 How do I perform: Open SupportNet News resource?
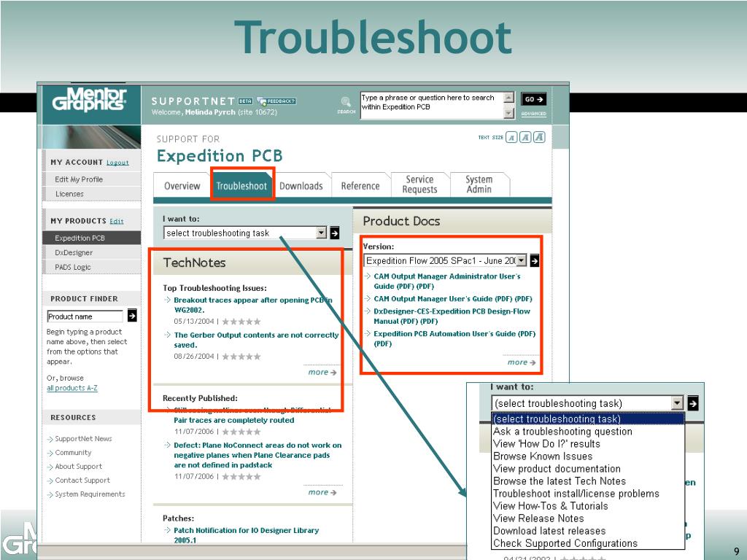tap(83, 438)
